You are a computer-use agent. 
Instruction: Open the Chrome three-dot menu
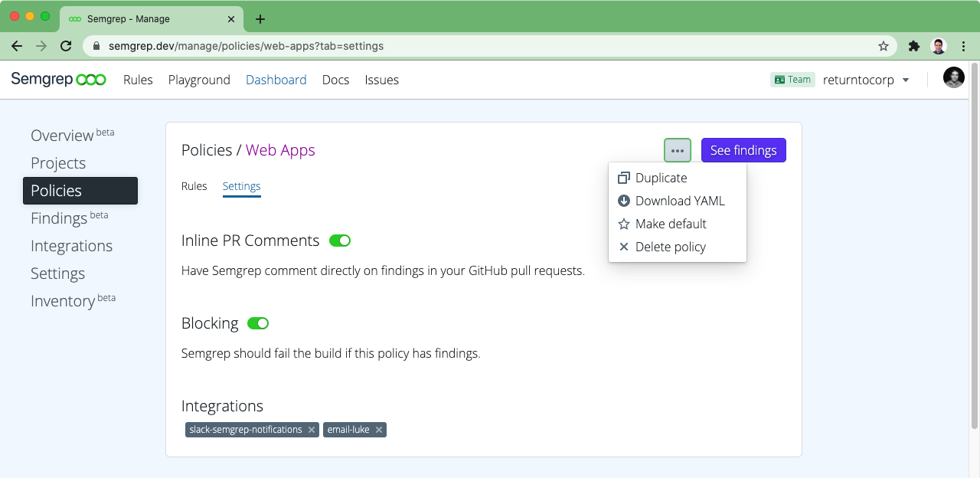(x=963, y=46)
